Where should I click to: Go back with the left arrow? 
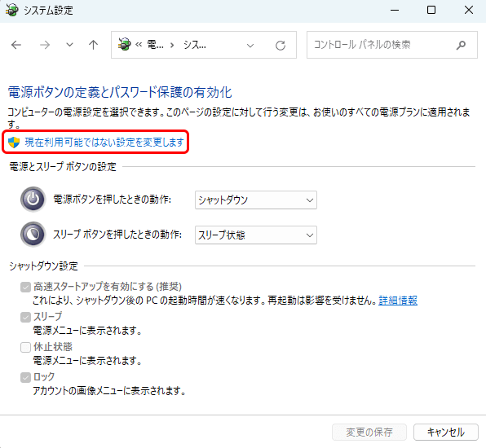point(16,45)
